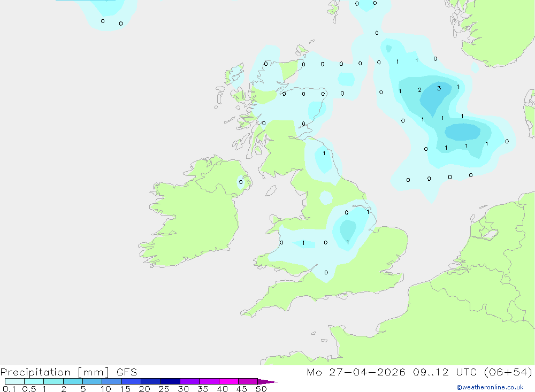
Task: Click the '3' precipitation value on map
Action: click(x=439, y=88)
